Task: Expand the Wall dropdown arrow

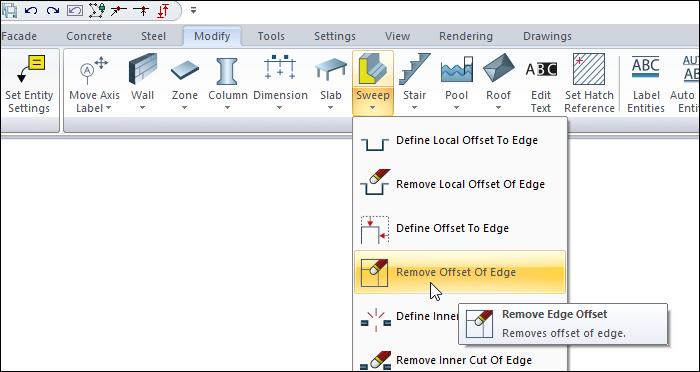Action: coord(142,108)
